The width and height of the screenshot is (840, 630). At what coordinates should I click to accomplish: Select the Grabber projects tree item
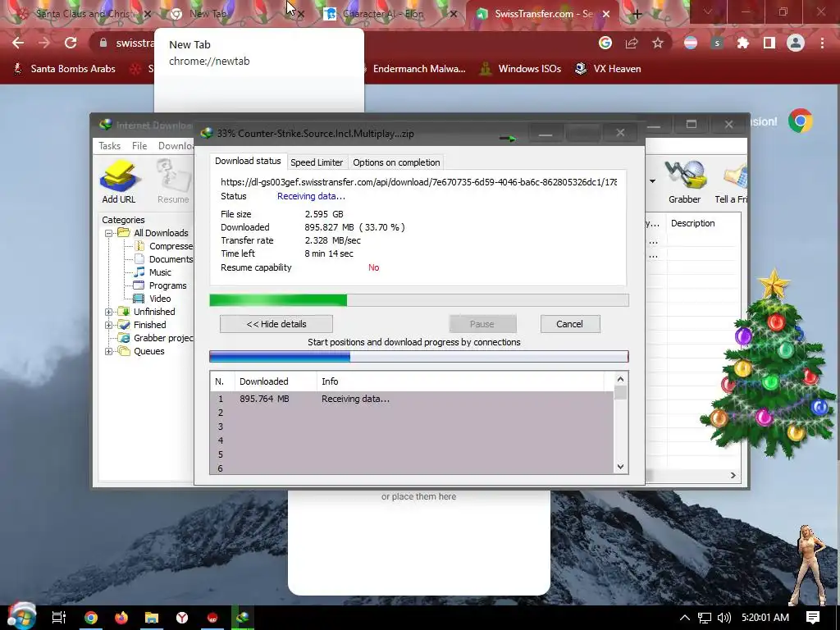156,338
